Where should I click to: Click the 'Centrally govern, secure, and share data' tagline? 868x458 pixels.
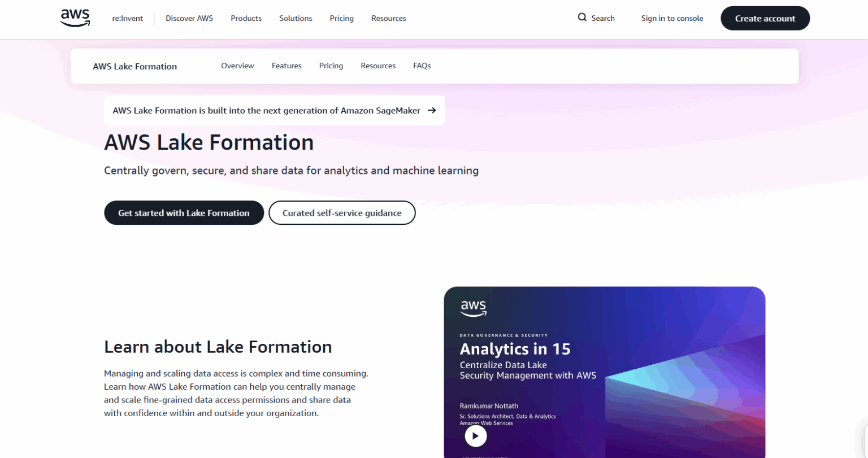coord(292,171)
